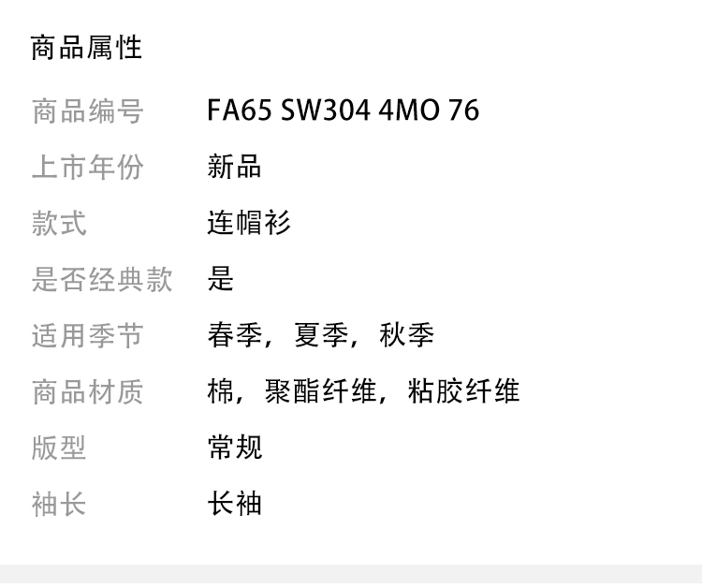Select the 上市年份 attribute label
702x588 pixels.
click(x=87, y=168)
